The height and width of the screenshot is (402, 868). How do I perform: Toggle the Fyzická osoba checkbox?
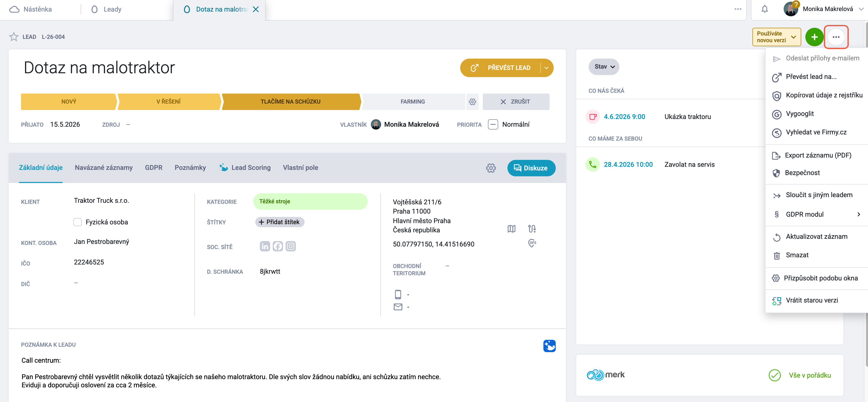[78, 222]
